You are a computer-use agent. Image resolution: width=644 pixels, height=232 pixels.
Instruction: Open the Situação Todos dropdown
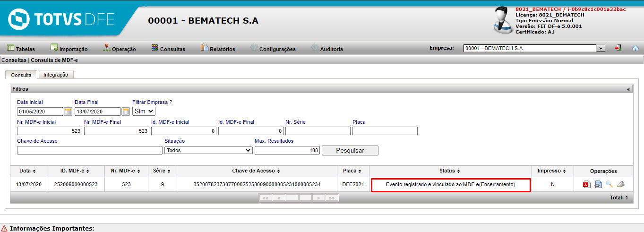coord(208,150)
